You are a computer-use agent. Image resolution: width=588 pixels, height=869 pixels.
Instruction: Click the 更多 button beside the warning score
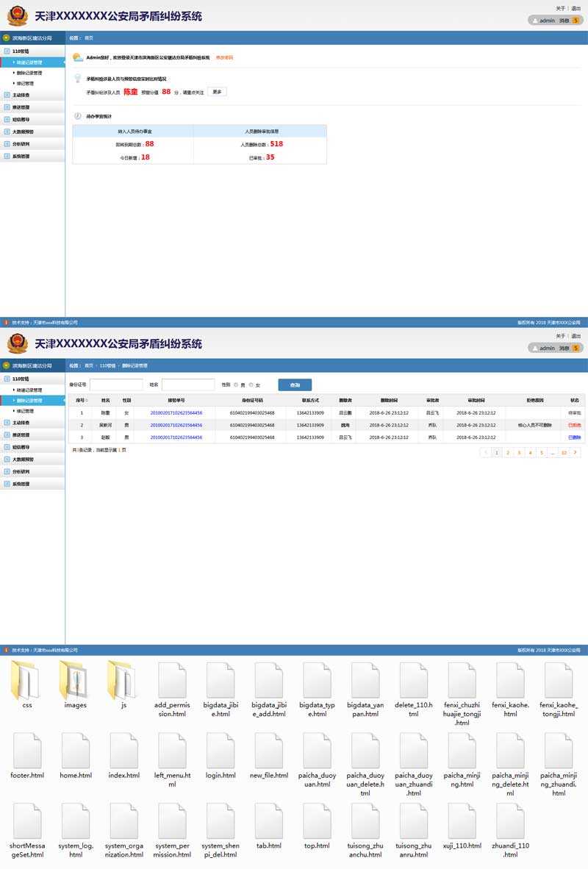tap(217, 92)
